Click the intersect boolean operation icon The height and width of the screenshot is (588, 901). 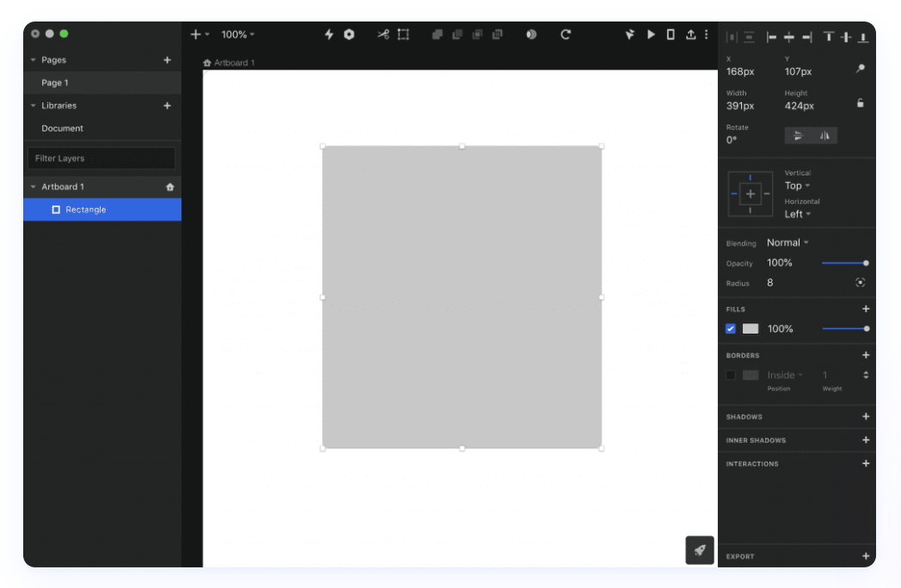tap(477, 34)
